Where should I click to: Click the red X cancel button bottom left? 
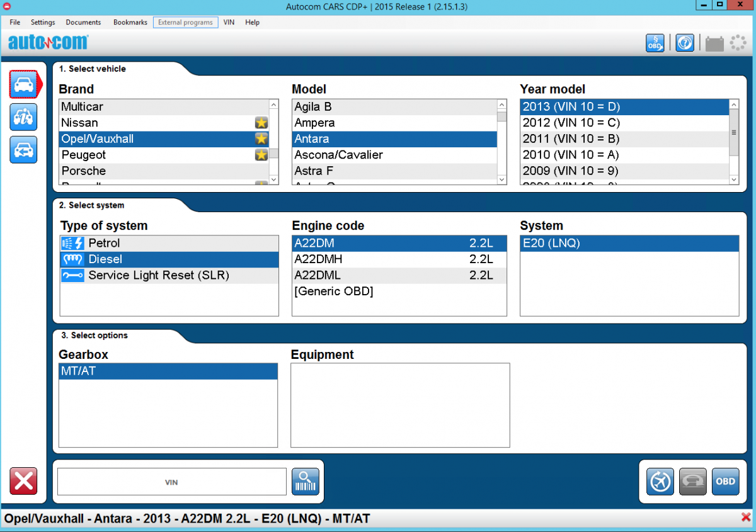tap(23, 481)
